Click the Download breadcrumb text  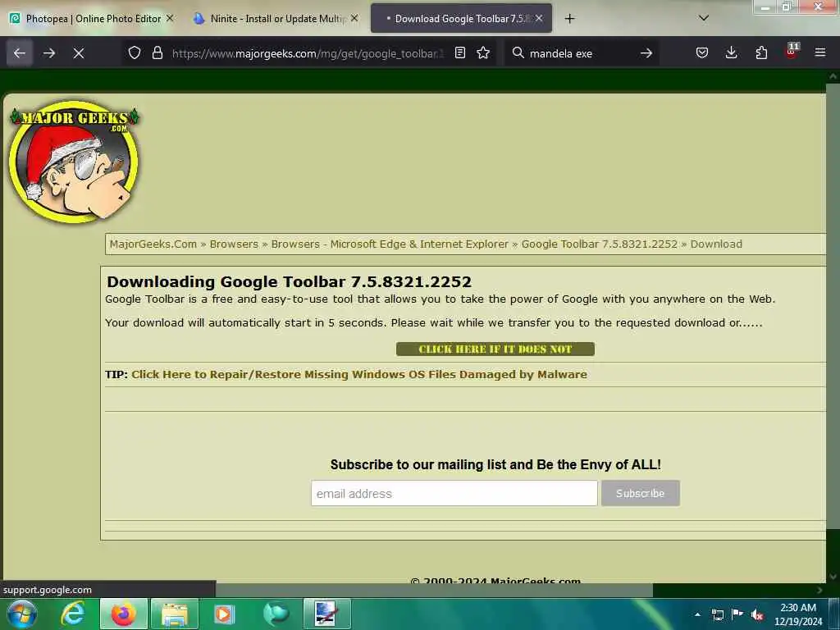click(x=716, y=244)
